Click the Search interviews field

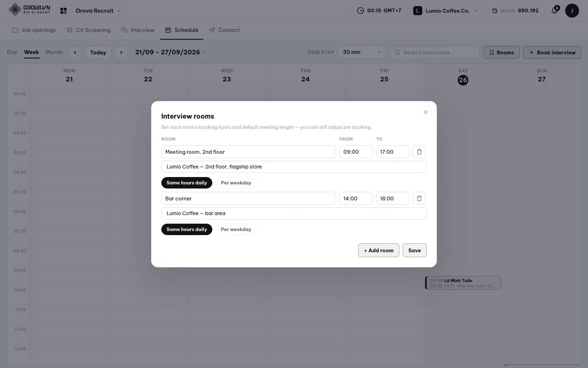click(435, 52)
